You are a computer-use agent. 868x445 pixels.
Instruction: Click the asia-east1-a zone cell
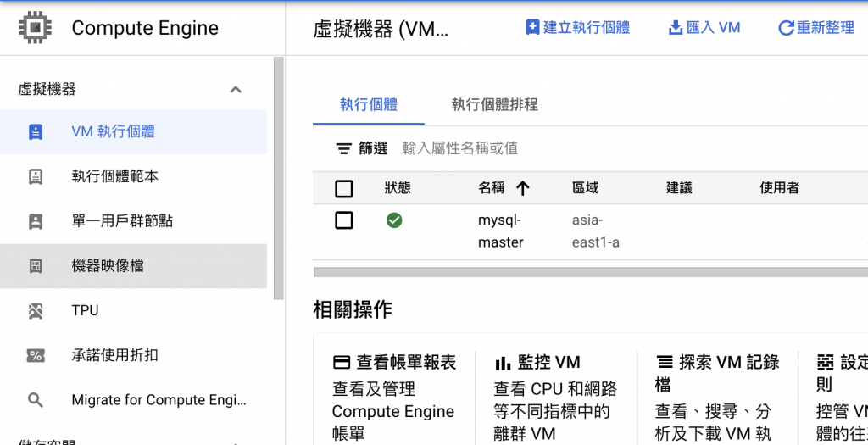point(596,231)
